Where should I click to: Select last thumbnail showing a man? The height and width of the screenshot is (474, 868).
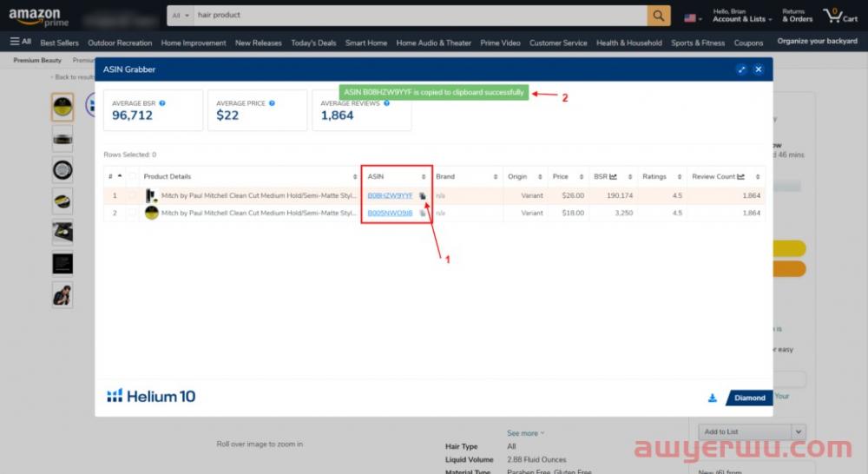[62, 294]
